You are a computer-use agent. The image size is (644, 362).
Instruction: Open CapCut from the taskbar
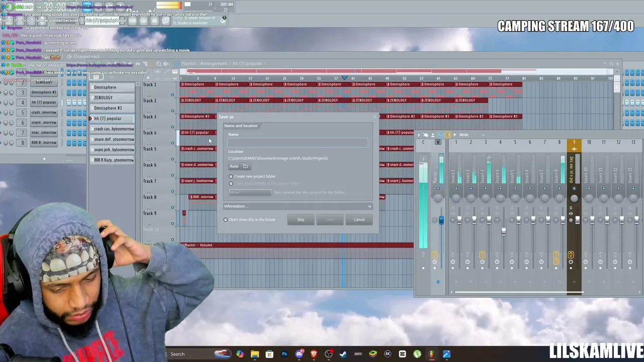tap(403, 354)
